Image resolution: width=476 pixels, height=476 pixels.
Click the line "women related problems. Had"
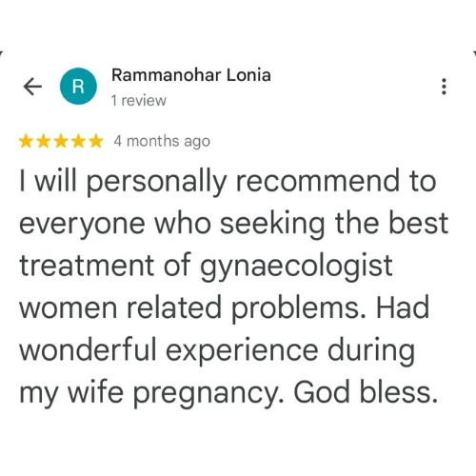point(225,307)
